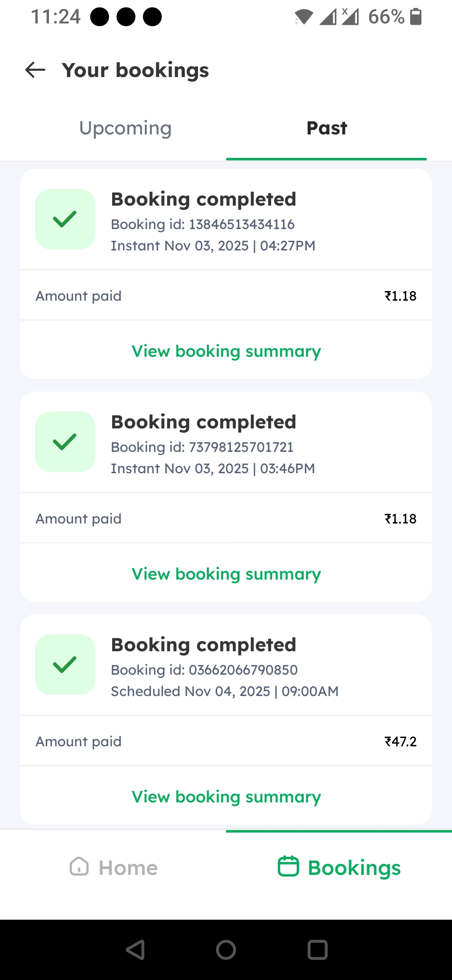This screenshot has height=980, width=452.
Task: Tap the back arrow beside Your bookings
Action: tap(35, 70)
